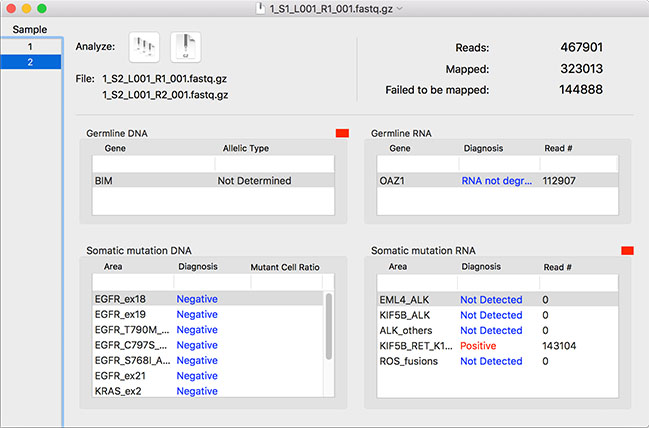The image size is (649, 428).
Task: Click the 112907 read count cell
Action: tap(559, 180)
